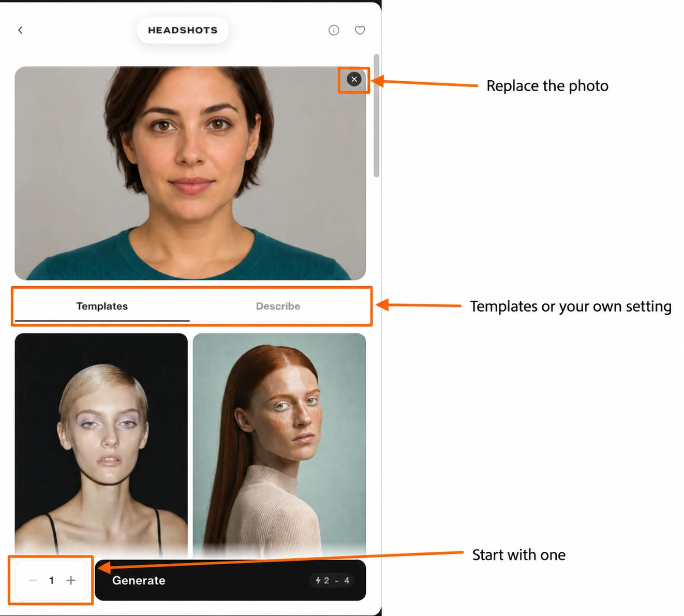Select the blonde model template thumbnail

point(101,445)
